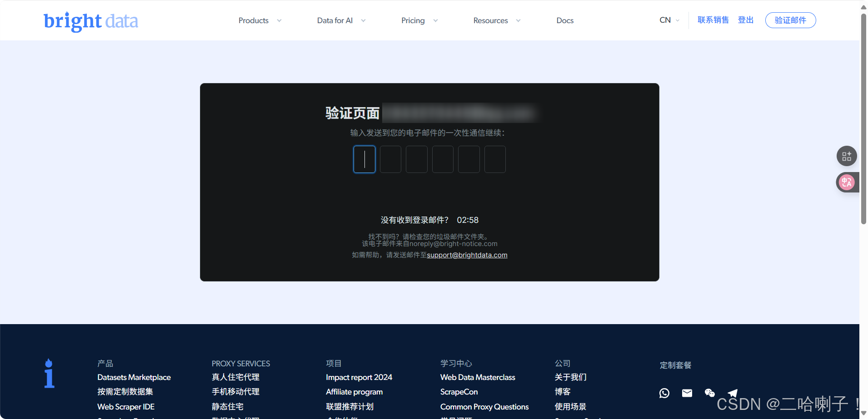Open Web Data Masterclass footer link

click(478, 377)
